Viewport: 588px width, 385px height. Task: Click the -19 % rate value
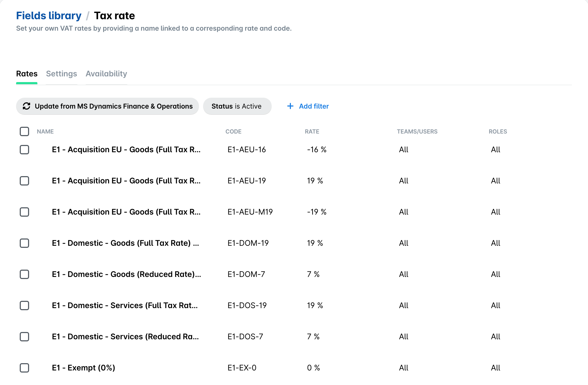[317, 212]
